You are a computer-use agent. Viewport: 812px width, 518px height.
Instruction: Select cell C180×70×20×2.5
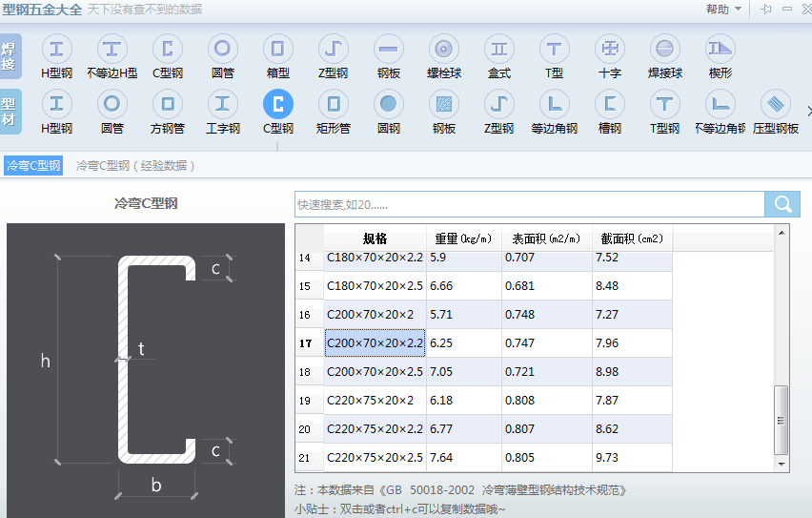(375, 285)
